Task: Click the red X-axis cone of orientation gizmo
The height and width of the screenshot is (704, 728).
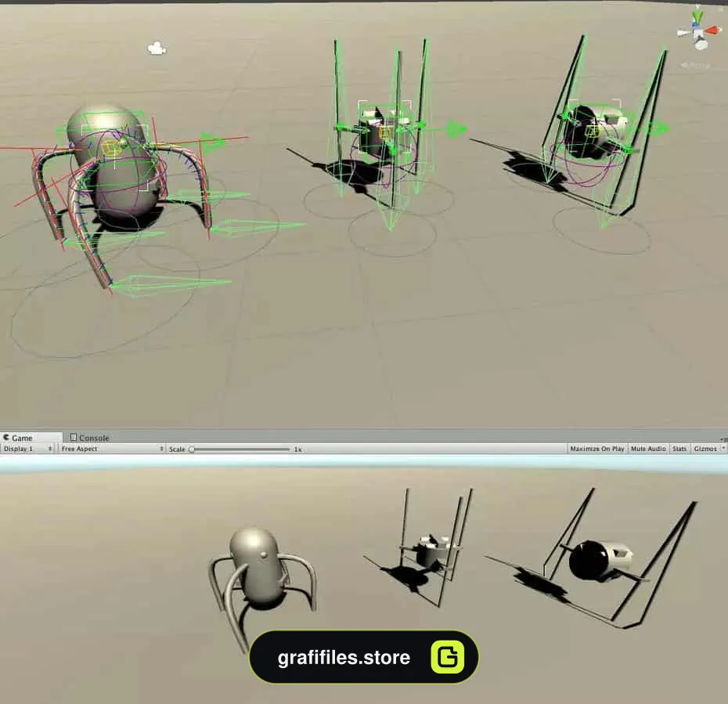Action: tap(712, 31)
